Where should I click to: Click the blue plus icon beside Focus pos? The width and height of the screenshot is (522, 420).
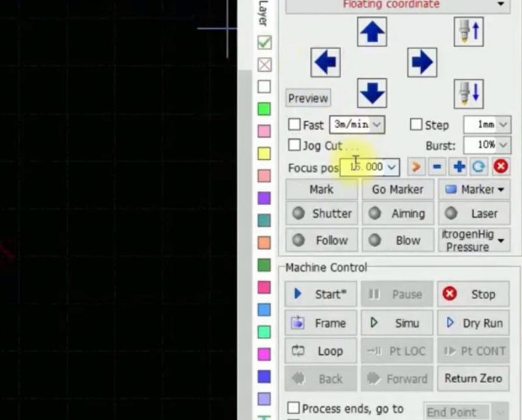pyautogui.click(x=459, y=167)
